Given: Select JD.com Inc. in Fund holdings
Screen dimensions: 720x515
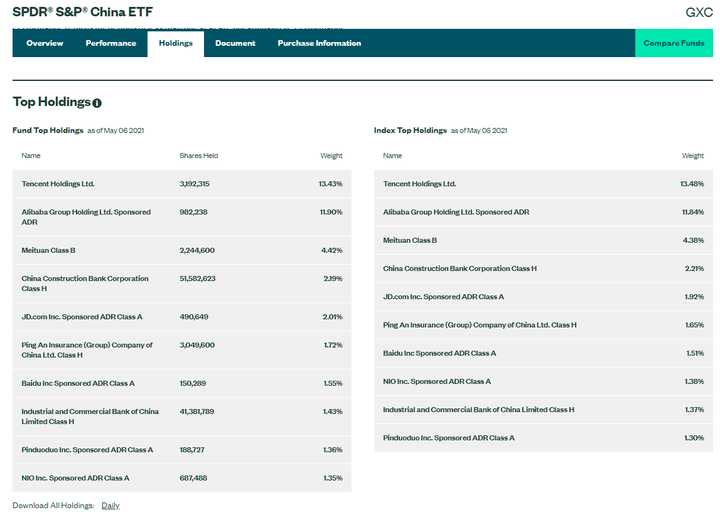Looking at the screenshot, I should [x=82, y=317].
